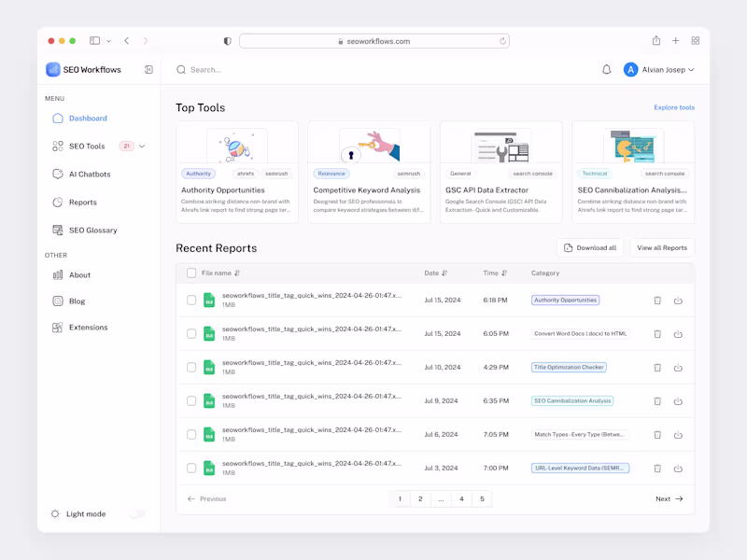Image resolution: width=747 pixels, height=560 pixels.
Task: Reload the page in address bar
Action: 502,41
